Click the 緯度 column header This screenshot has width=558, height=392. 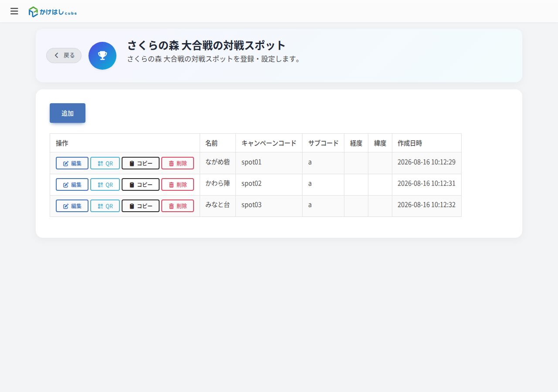380,143
